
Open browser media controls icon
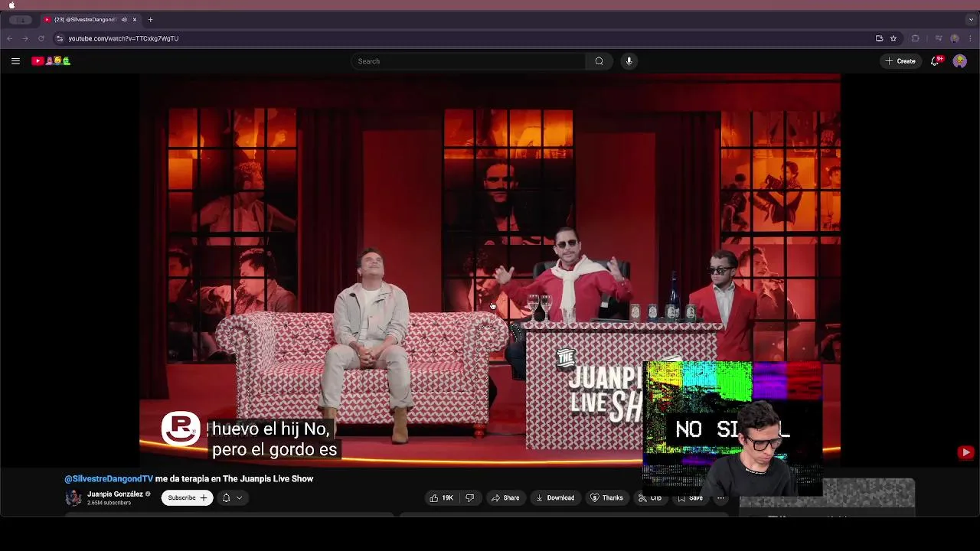click(x=938, y=38)
